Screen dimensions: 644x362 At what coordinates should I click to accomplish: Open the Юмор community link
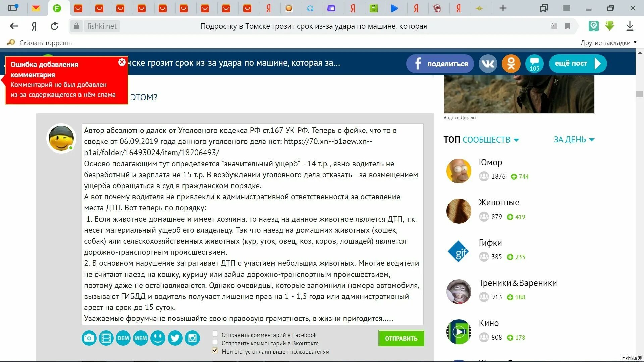pyautogui.click(x=490, y=162)
